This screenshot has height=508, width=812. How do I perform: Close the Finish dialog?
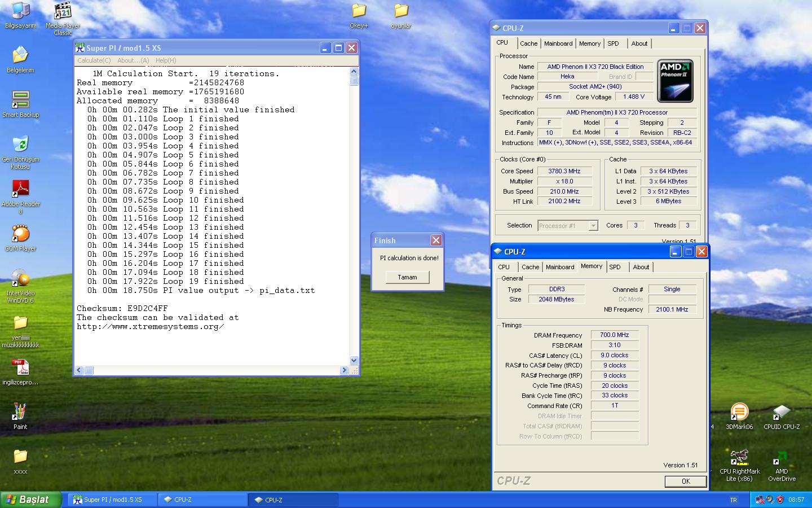436,240
